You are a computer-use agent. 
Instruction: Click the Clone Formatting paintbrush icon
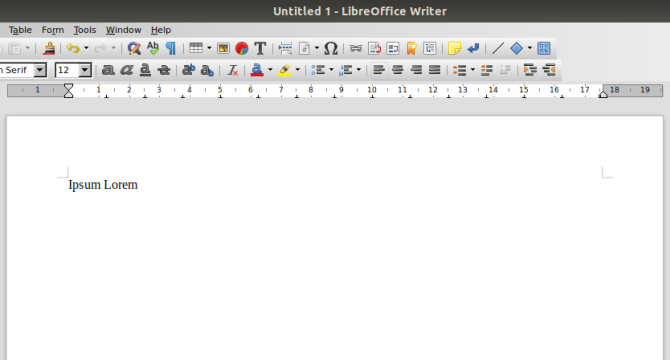pyautogui.click(x=49, y=48)
